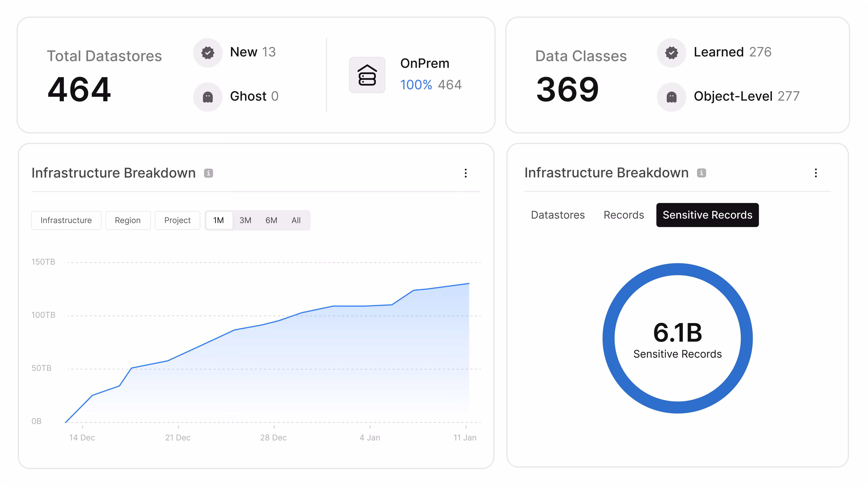The height and width of the screenshot is (487, 868).
Task: Click the Region filter button
Action: pos(128,220)
